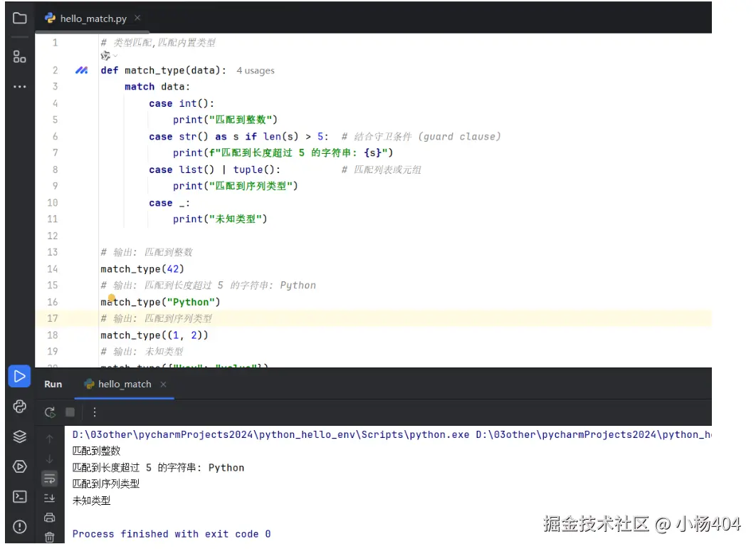
Task: Open the Python Console tool window
Action: click(19, 407)
